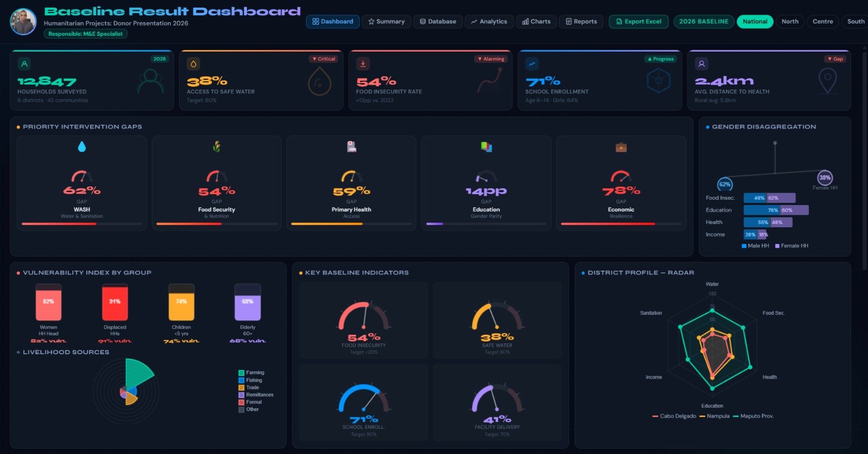Click the Economic Resilience progress bar
Image resolution: width=868 pixels, height=454 pixels.
coord(621,223)
